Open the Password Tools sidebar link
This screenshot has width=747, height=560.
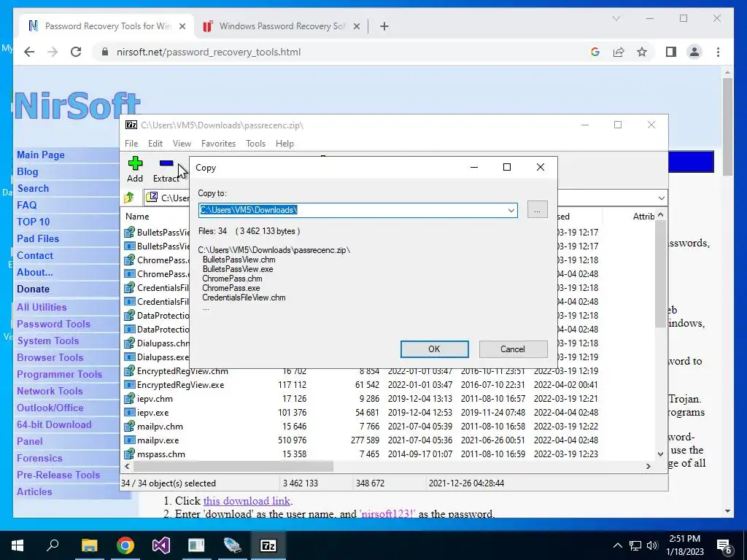tap(53, 324)
